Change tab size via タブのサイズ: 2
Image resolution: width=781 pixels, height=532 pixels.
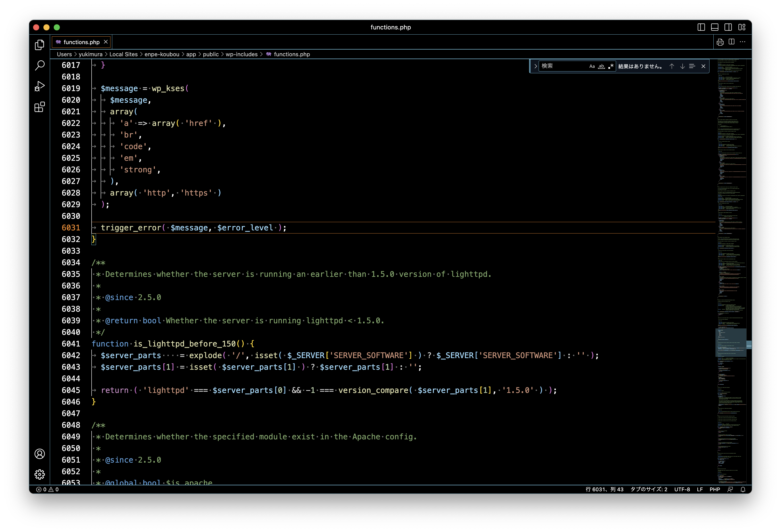point(649,489)
